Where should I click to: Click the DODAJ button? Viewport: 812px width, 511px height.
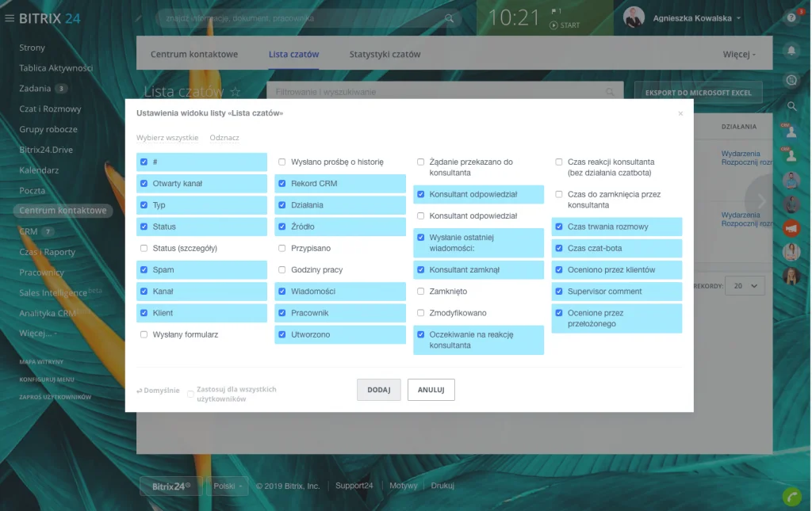click(x=378, y=390)
